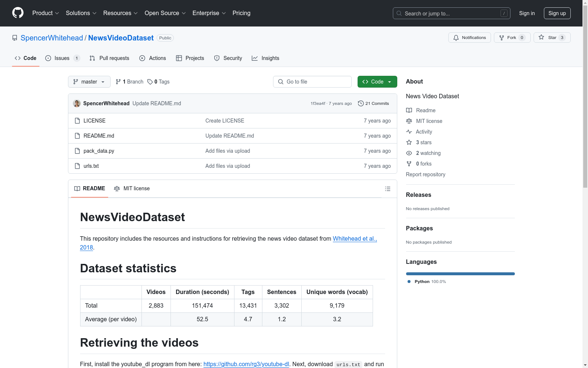Viewport: 588px width, 368px height.
Task: Click the tag icon next to 0 Tags
Action: click(150, 82)
